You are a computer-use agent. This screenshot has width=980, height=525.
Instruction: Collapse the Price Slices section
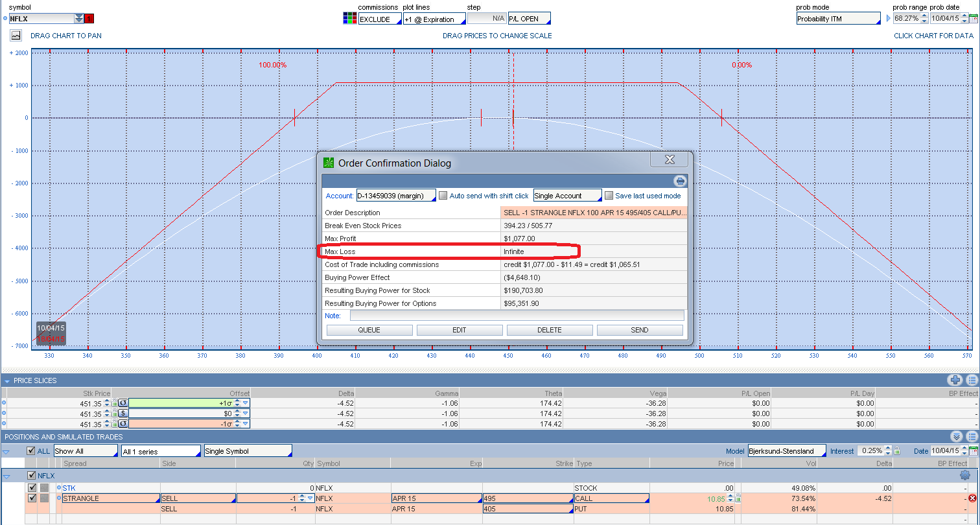tap(7, 381)
